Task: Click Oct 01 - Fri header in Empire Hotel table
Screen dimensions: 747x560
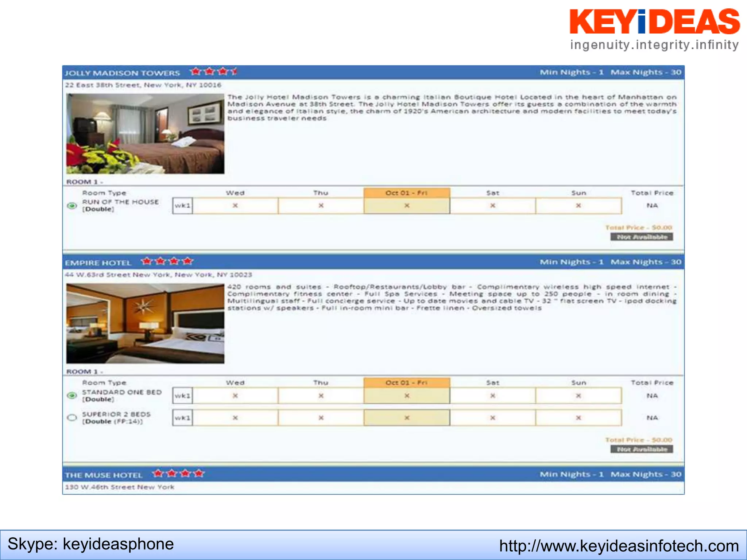Action: [407, 383]
